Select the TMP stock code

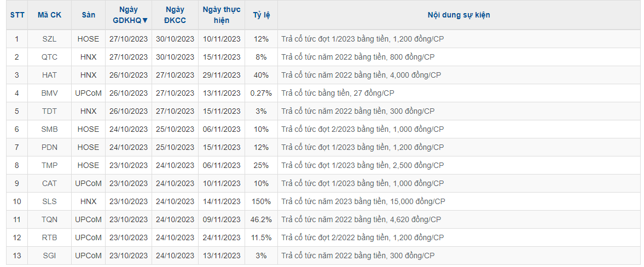[x=49, y=165]
